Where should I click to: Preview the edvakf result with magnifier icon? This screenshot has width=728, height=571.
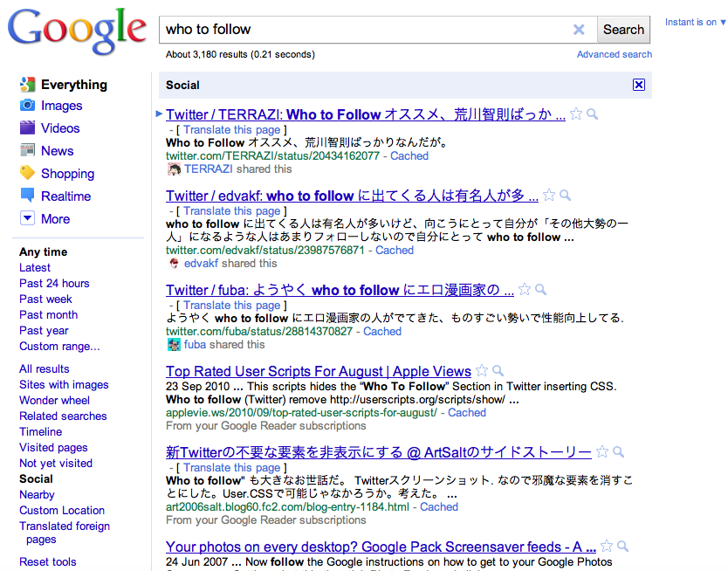tap(565, 196)
